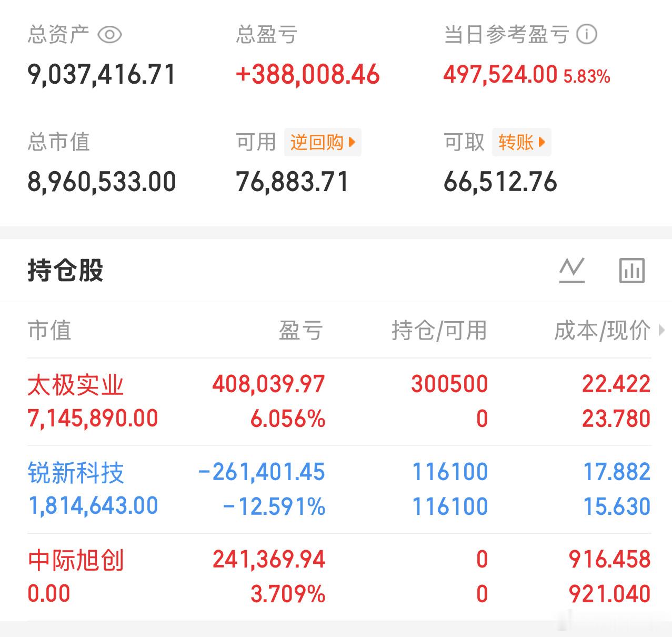Sort by 成本/现价 column header
The width and height of the screenshot is (672, 637).
[602, 331]
